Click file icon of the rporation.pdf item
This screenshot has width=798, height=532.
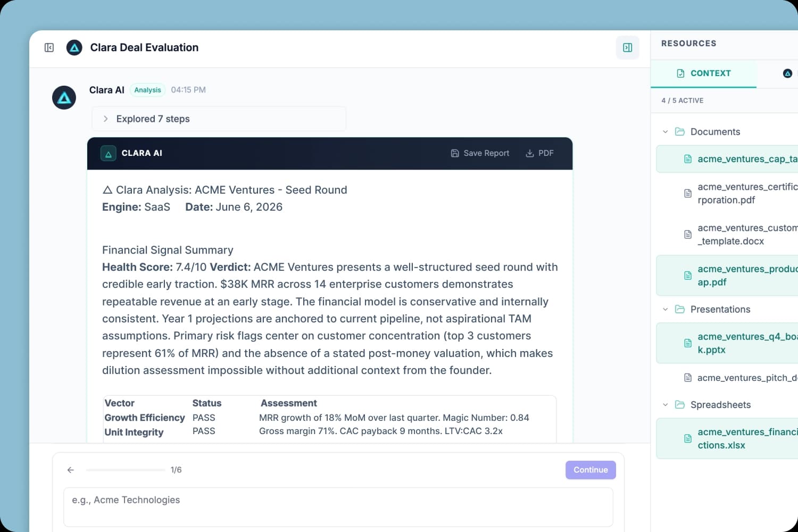688,194
